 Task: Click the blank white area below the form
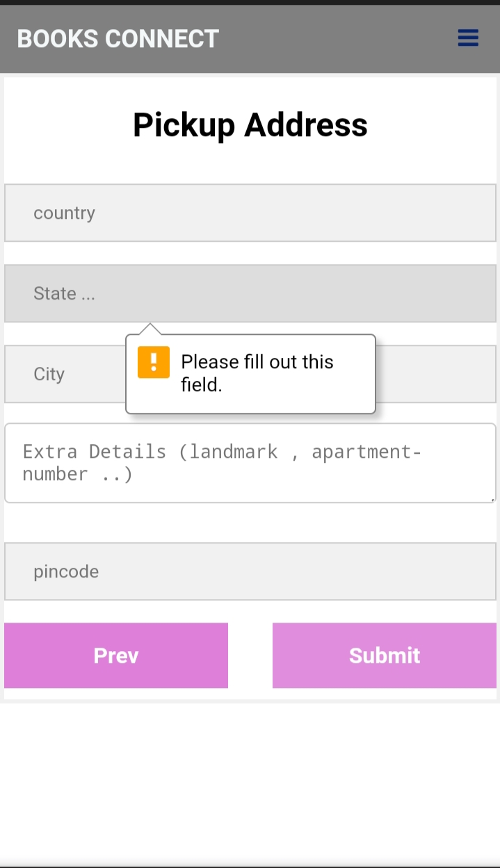pyautogui.click(x=250, y=778)
